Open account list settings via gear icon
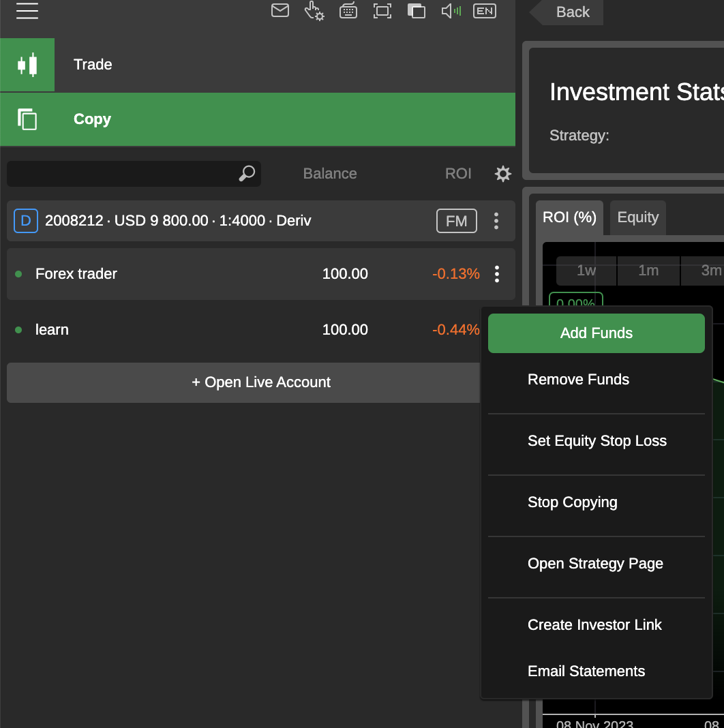Viewport: 724px width, 728px height. tap(503, 174)
